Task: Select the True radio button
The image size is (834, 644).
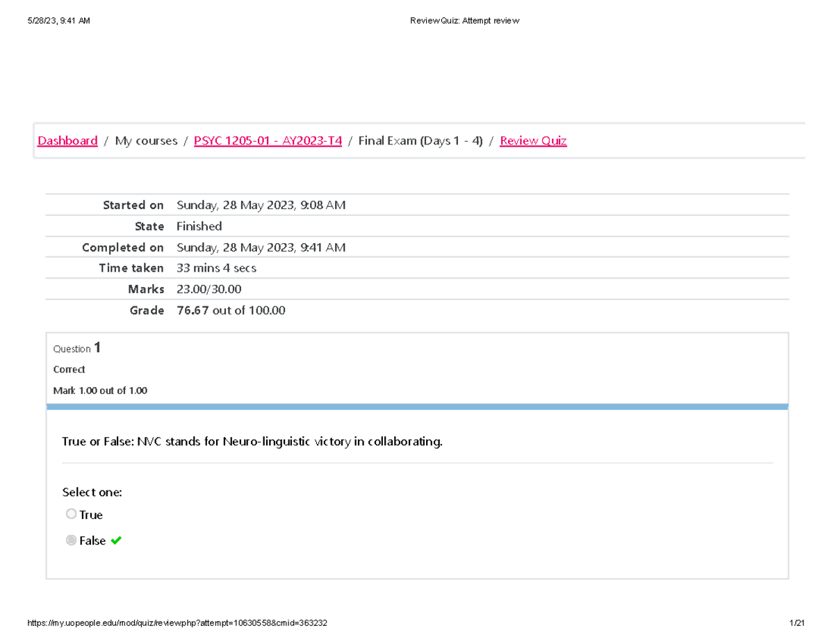Action: (x=71, y=514)
